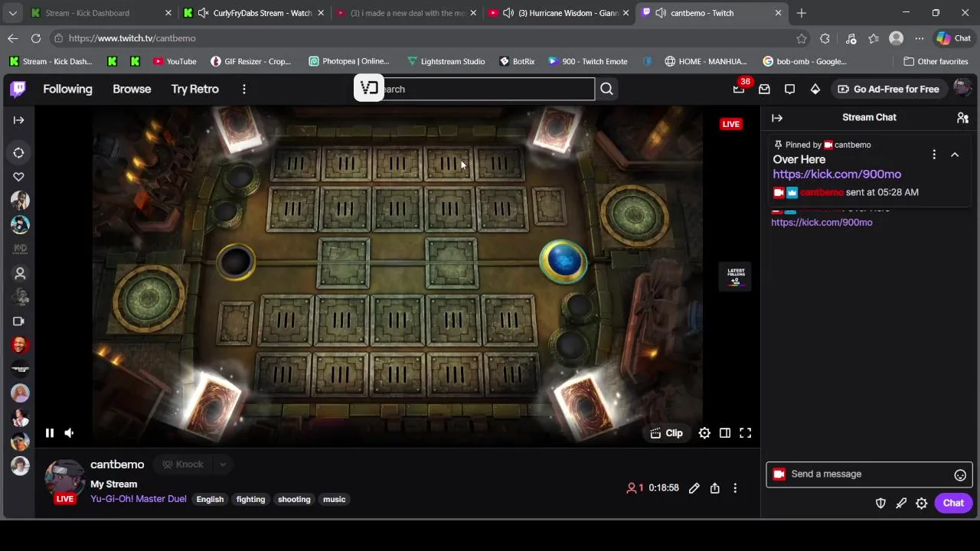980x551 pixels.
Task: Expand the left channel sidebar
Action: pyautogui.click(x=18, y=120)
